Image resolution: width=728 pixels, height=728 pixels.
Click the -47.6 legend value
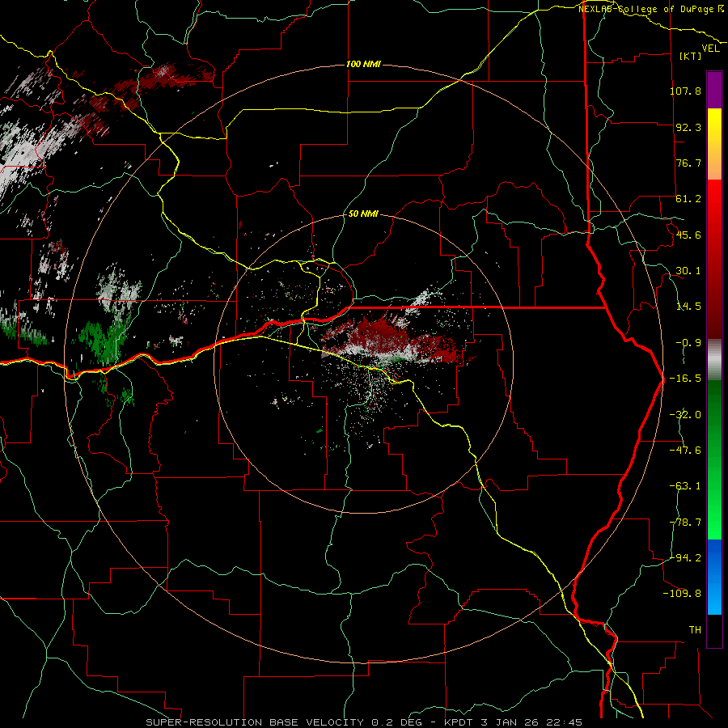click(x=685, y=451)
